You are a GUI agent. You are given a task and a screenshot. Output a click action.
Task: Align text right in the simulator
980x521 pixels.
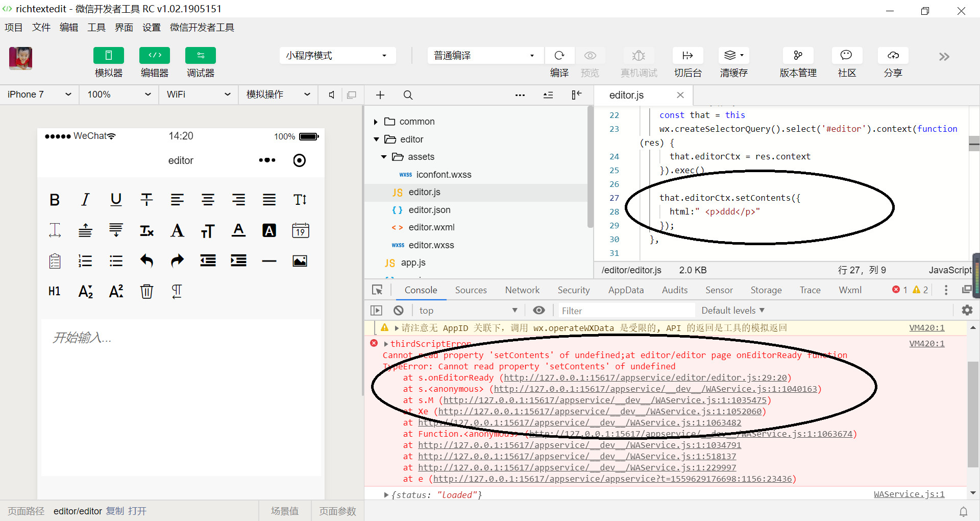pos(238,200)
